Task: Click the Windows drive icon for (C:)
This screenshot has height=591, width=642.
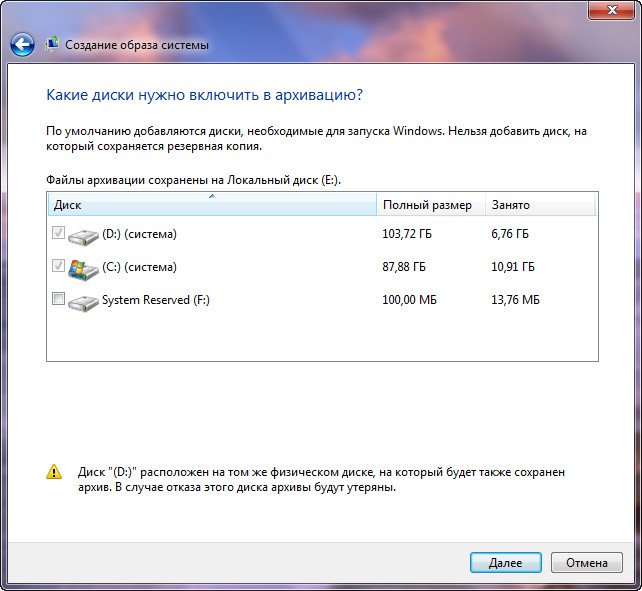Action: coord(83,269)
